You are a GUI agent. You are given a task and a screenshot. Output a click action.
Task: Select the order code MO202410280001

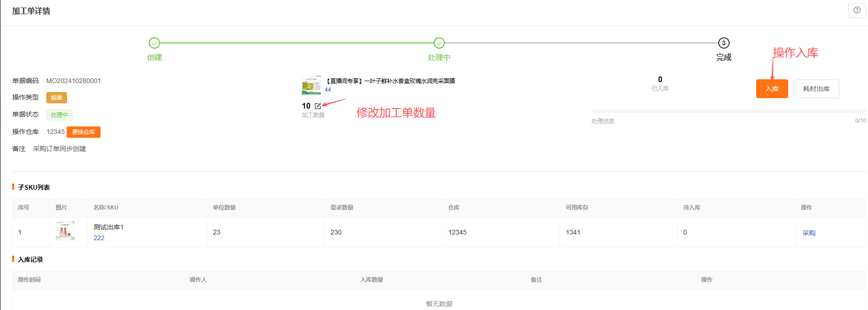74,81
